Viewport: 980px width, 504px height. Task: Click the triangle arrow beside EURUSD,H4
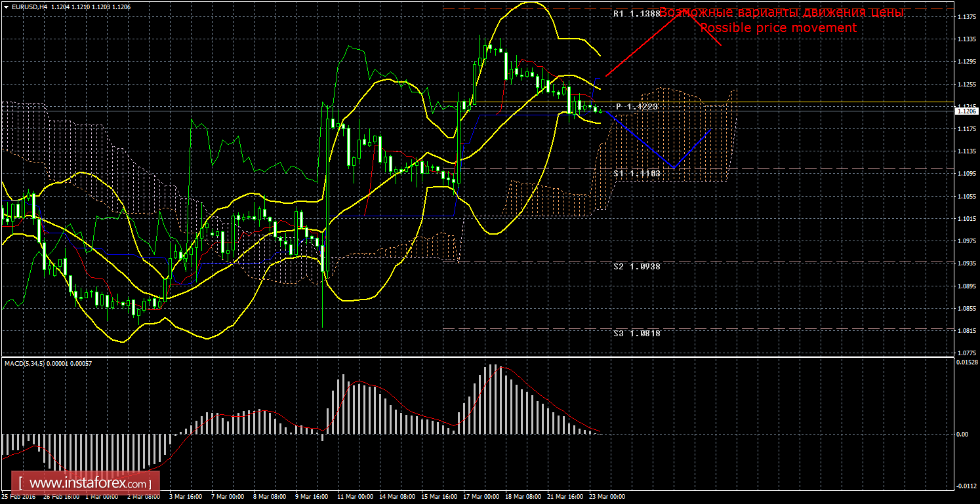(5, 7)
